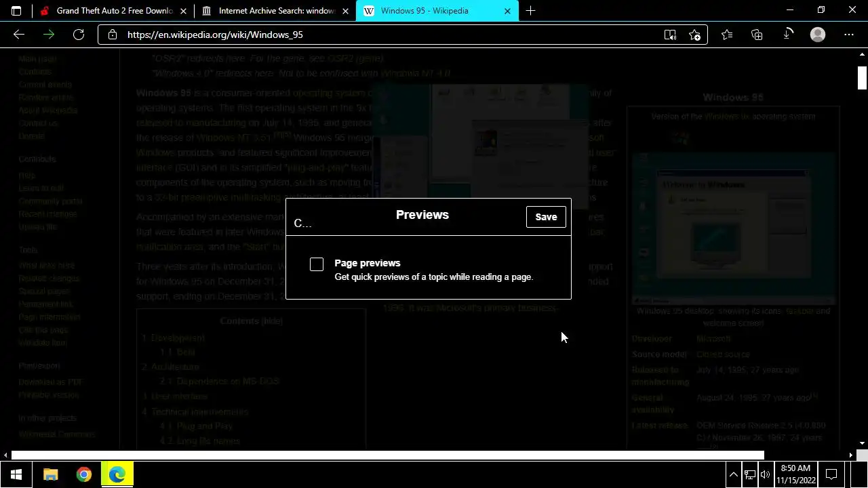The width and height of the screenshot is (868, 488).
Task: Enable the Page previews checkbox
Action: point(317,264)
